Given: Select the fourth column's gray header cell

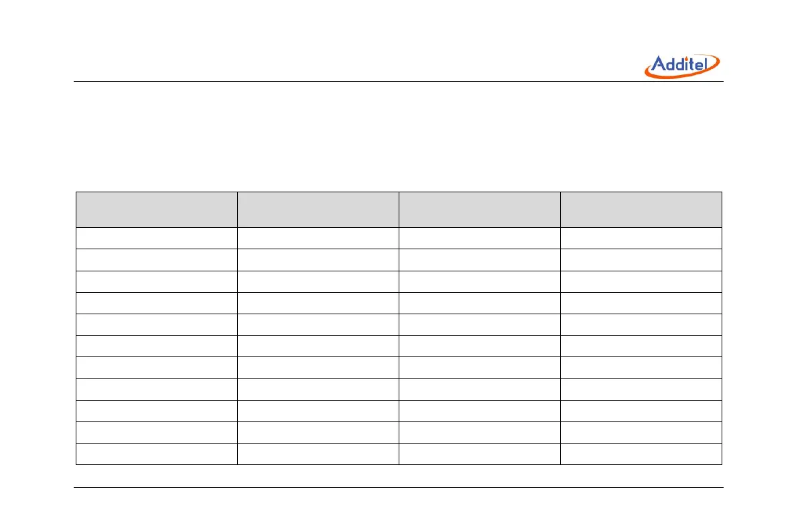Looking at the screenshot, I should 641,210.
